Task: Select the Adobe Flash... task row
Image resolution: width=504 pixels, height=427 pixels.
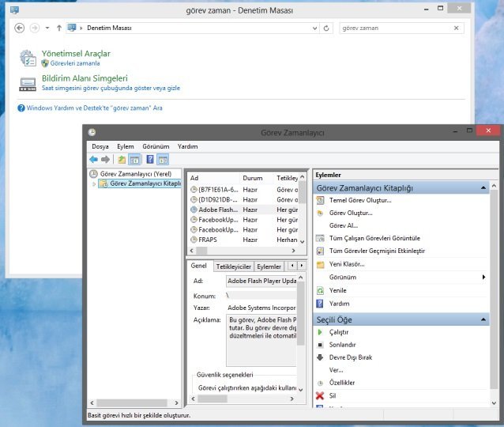Action: point(244,210)
